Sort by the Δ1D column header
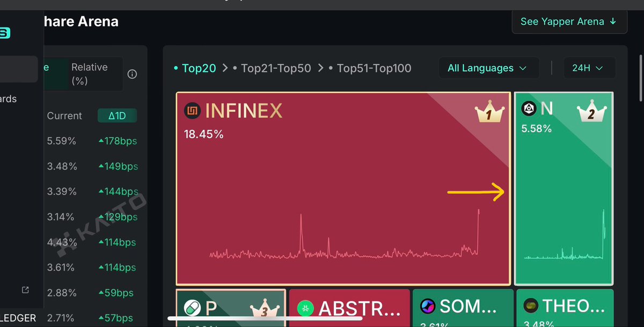 [x=117, y=115]
